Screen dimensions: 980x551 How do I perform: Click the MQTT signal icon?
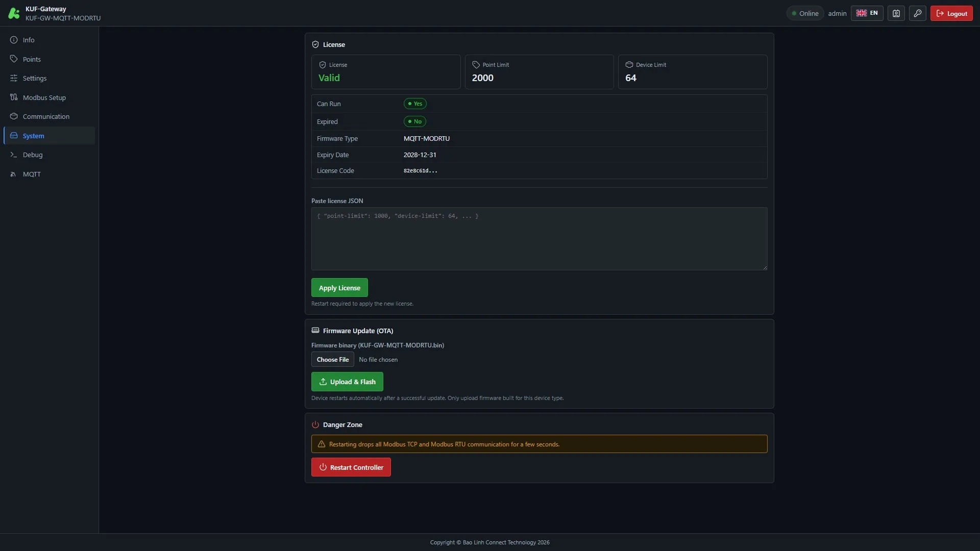click(x=14, y=174)
